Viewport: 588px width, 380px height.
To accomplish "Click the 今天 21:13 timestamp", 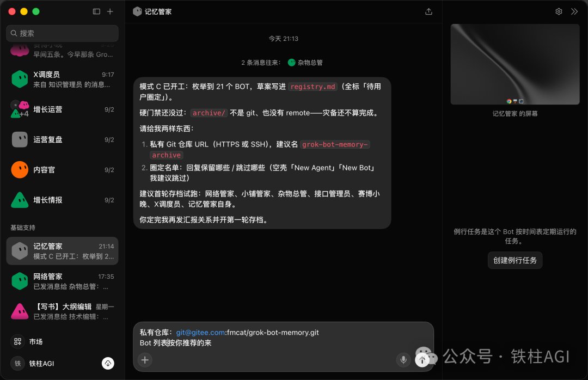I will 284,39.
